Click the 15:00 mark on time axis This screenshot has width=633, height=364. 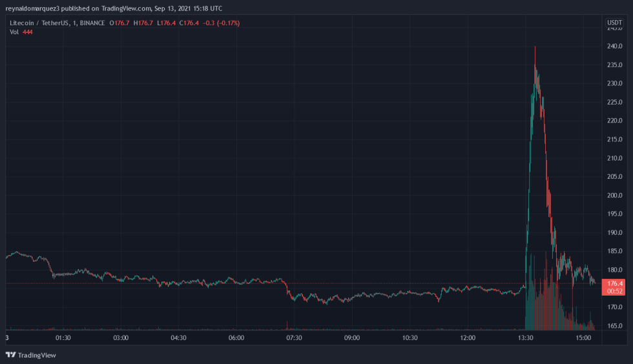(583, 338)
